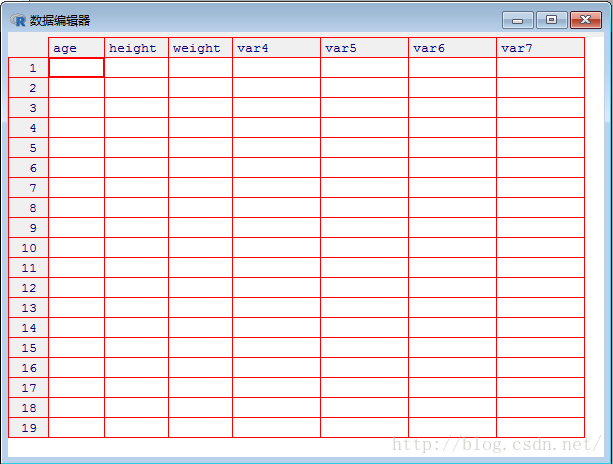Click row header 8
This screenshot has width=613, height=464.
[29, 208]
